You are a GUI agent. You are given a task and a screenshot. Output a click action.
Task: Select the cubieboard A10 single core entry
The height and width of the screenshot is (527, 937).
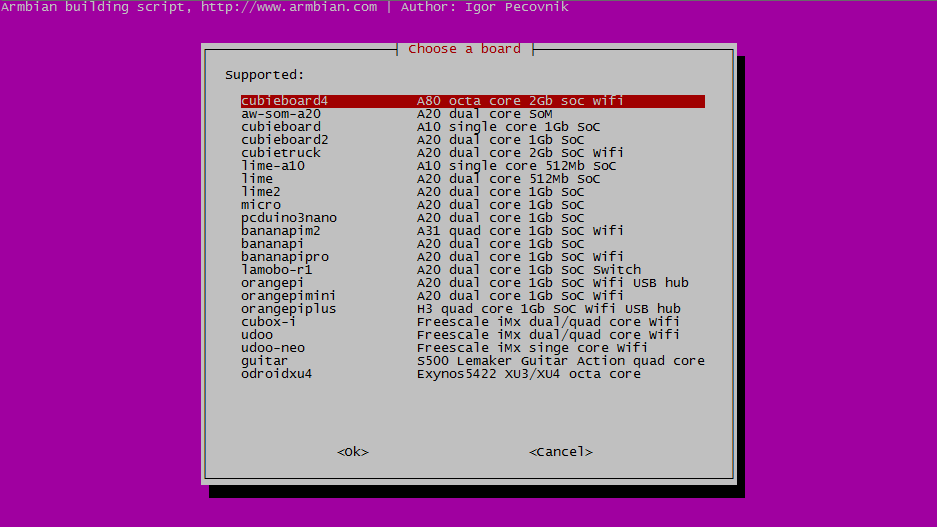(x=473, y=127)
